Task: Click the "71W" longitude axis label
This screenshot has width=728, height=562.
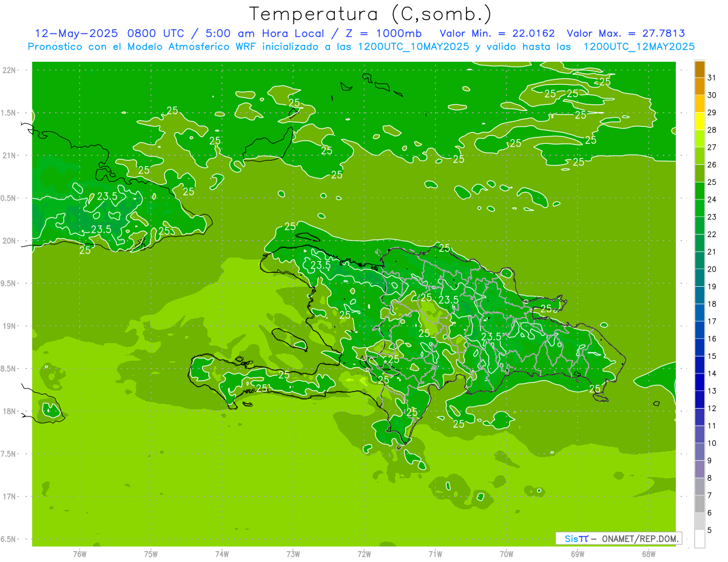Action: (435, 554)
